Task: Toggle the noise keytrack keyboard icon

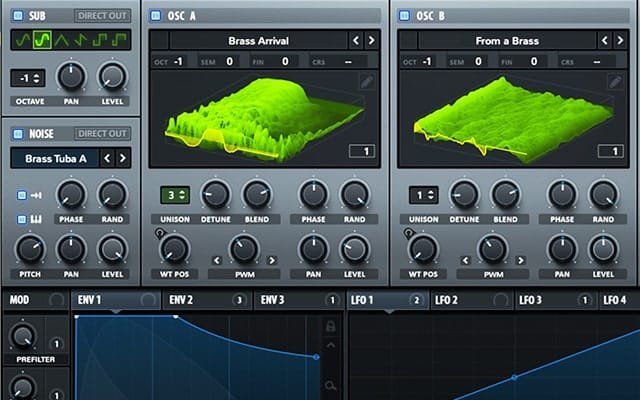Action: coord(36,220)
